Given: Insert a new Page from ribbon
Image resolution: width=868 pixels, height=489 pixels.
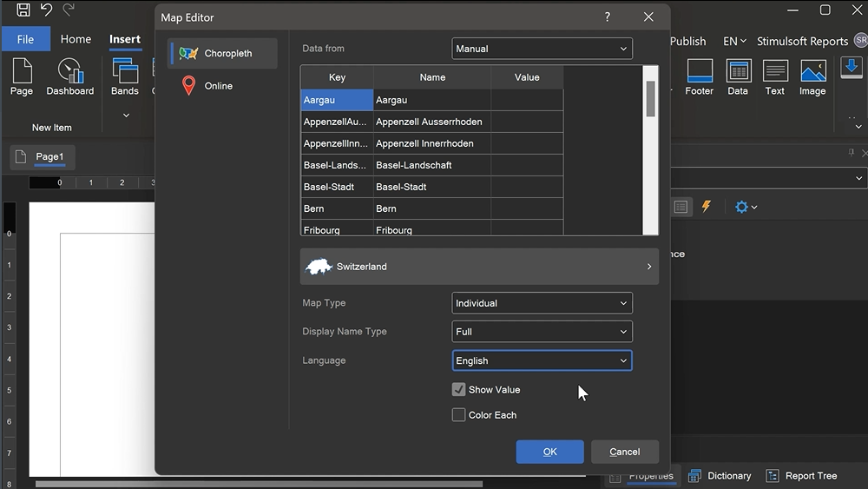Looking at the screenshot, I should (x=22, y=76).
